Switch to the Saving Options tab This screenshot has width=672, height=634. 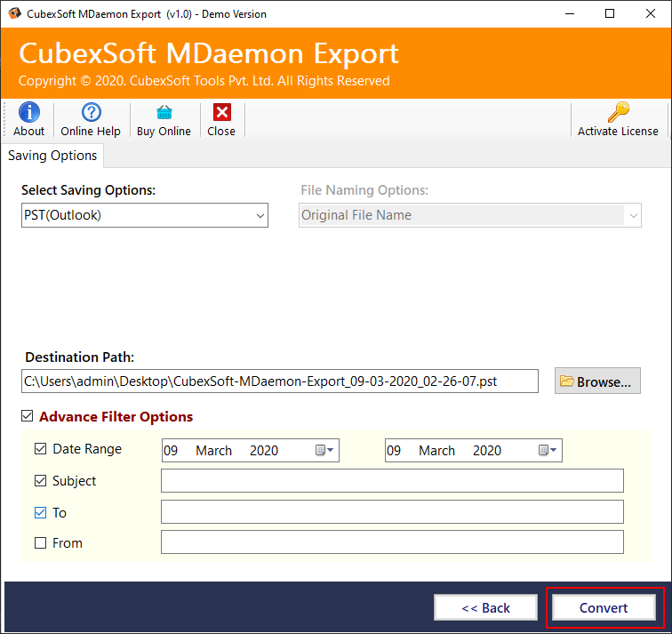click(52, 156)
